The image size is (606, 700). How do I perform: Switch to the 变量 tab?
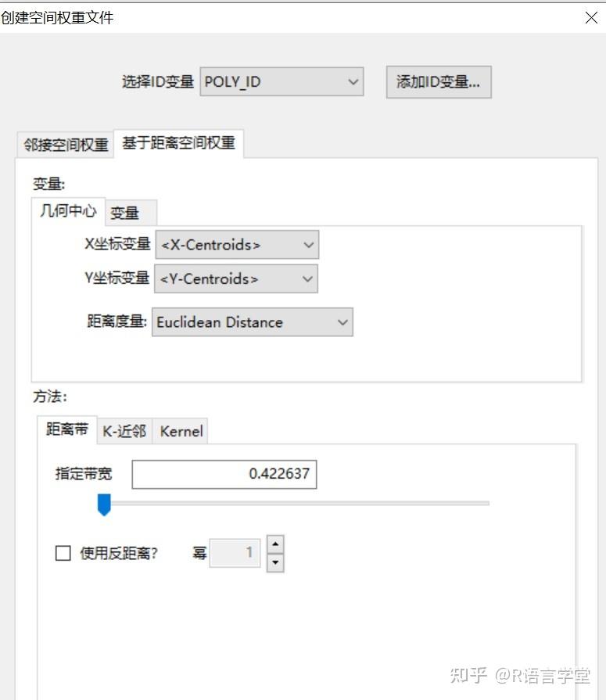click(x=129, y=213)
